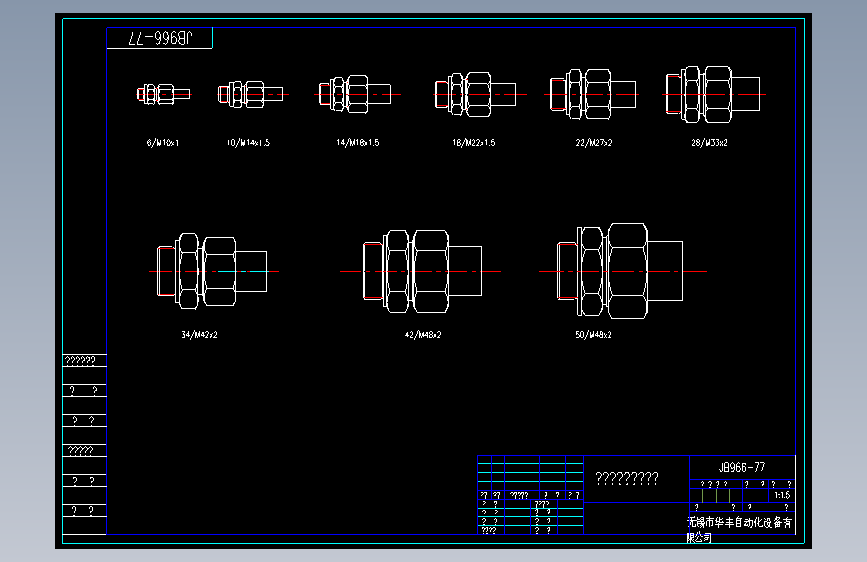Select the 34/M42x2 fitting drawing

(x=213, y=271)
